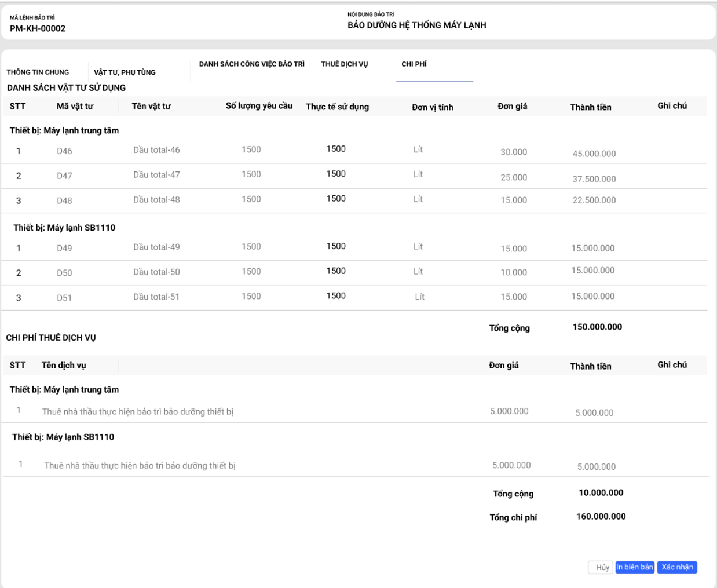717x588 pixels.
Task: Click the Hủy button
Action: 601,567
